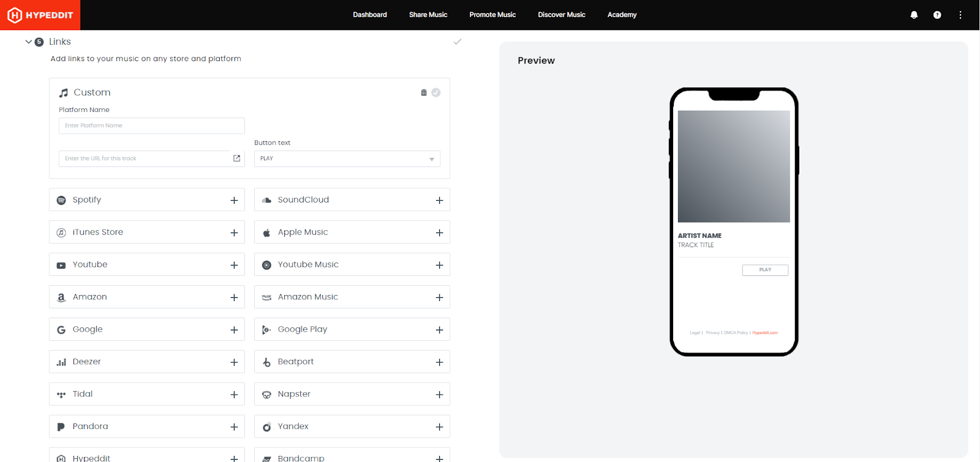
Task: Click the cover art placeholder in preview
Action: tap(734, 166)
